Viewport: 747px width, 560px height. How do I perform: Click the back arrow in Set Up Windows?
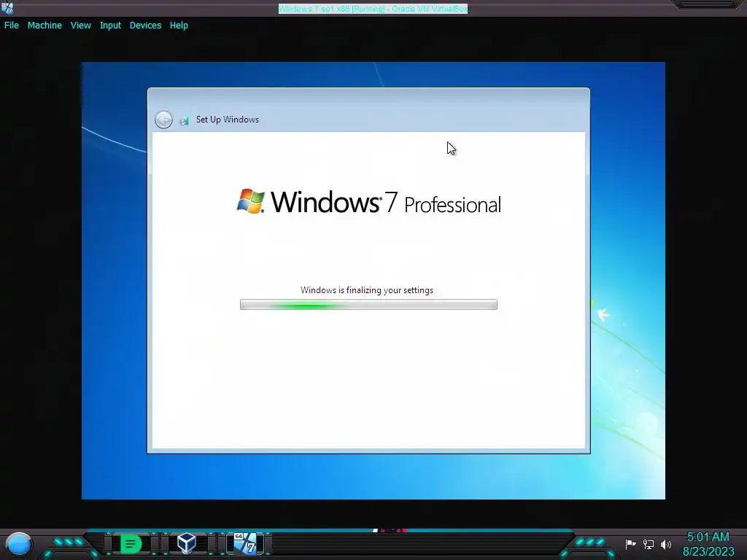(163, 120)
